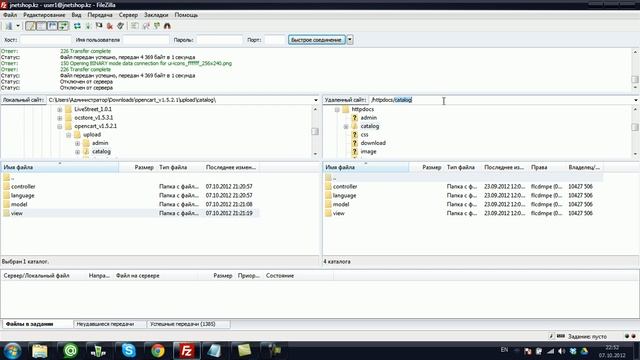Screen dimensions: 640x360
Task: Click the Process queue toolbar icon
Action: 88,26
